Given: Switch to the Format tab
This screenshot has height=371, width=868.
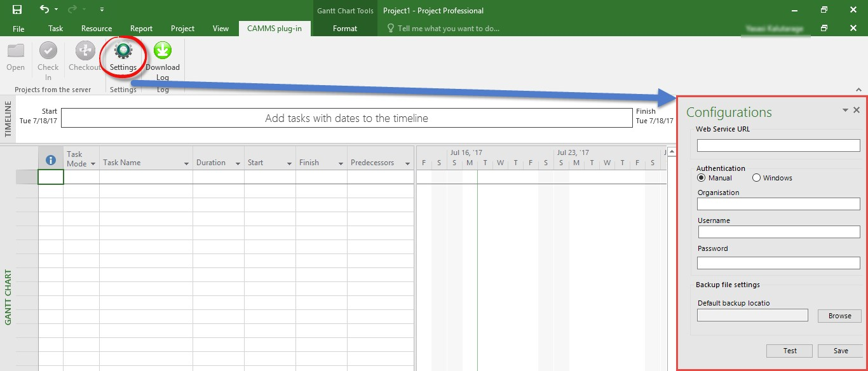Looking at the screenshot, I should point(345,29).
